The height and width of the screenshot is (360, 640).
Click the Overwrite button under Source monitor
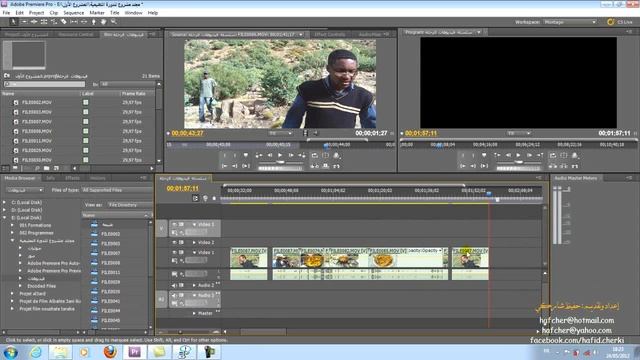pyautogui.click(x=325, y=166)
